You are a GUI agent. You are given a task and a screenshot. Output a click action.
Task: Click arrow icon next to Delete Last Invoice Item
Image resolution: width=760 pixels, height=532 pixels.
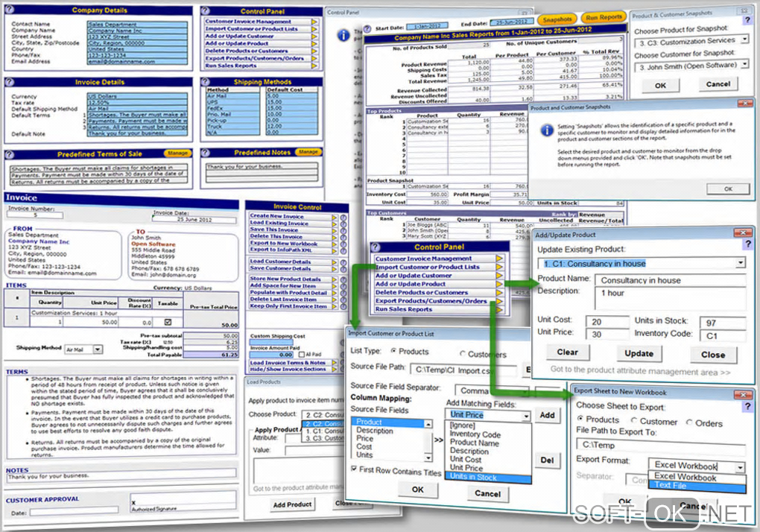click(x=335, y=300)
